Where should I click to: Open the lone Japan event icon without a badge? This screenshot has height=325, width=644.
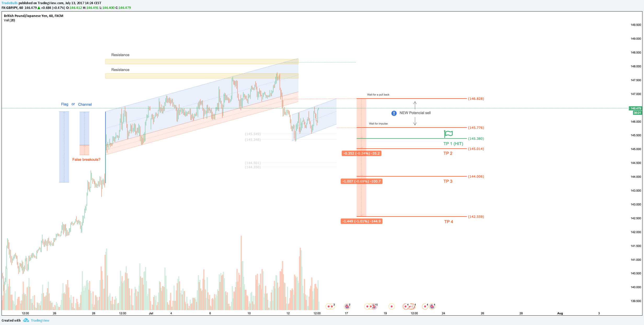coord(392,306)
